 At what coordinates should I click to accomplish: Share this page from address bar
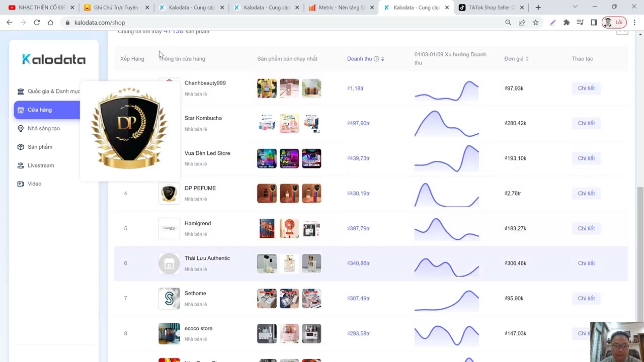tap(522, 23)
